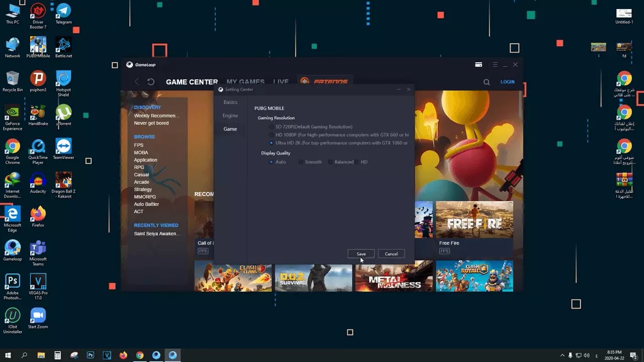644x362 pixels.
Task: Open the Engine settings tab
Action: coord(230,116)
